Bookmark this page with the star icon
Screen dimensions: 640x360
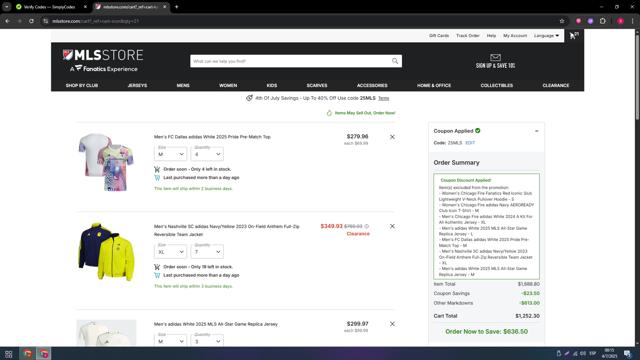tap(562, 21)
